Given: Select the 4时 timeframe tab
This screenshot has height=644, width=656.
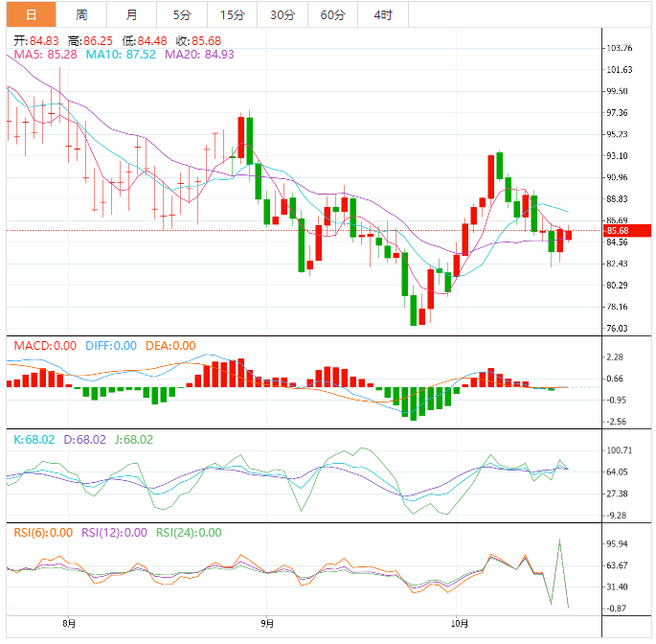Looking at the screenshot, I should click(383, 14).
